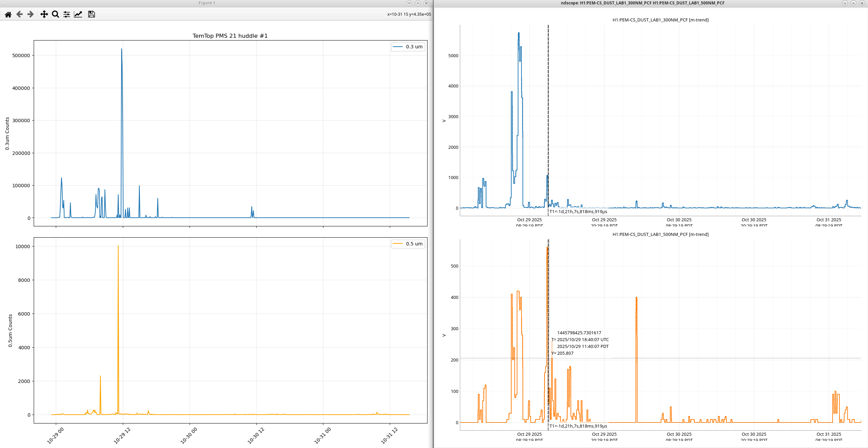Click the T1 cursor label in 500NM plot
Screen dimensions: 868x448
(578, 426)
